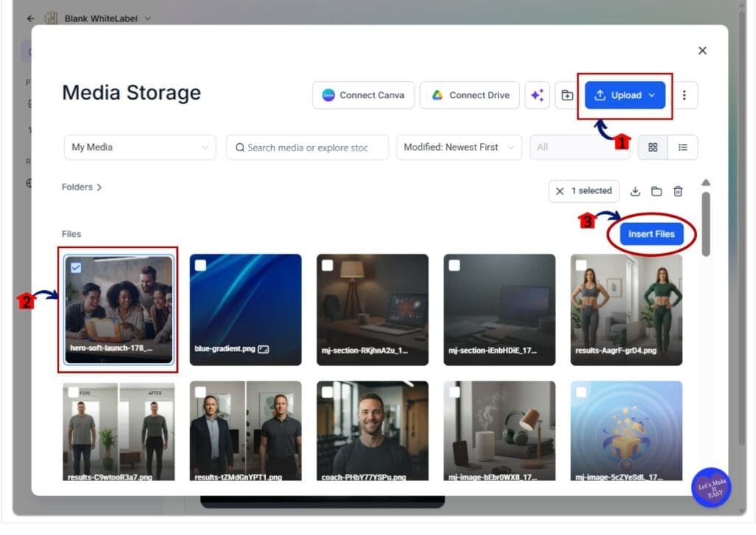Expand the Folders section
756x535 pixels.
pyautogui.click(x=81, y=187)
